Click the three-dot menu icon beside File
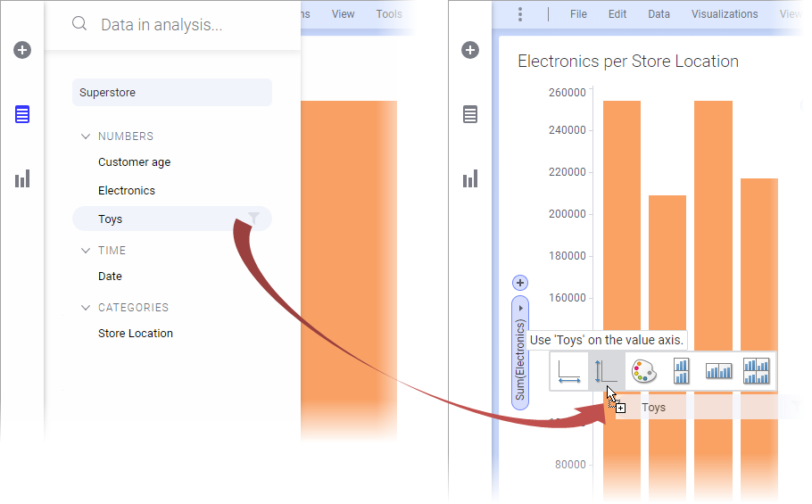 point(520,14)
